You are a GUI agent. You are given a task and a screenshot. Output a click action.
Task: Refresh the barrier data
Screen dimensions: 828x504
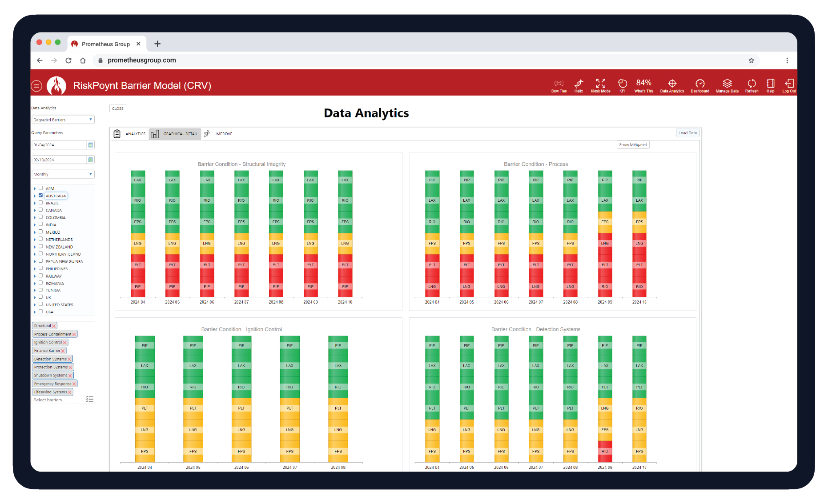752,85
